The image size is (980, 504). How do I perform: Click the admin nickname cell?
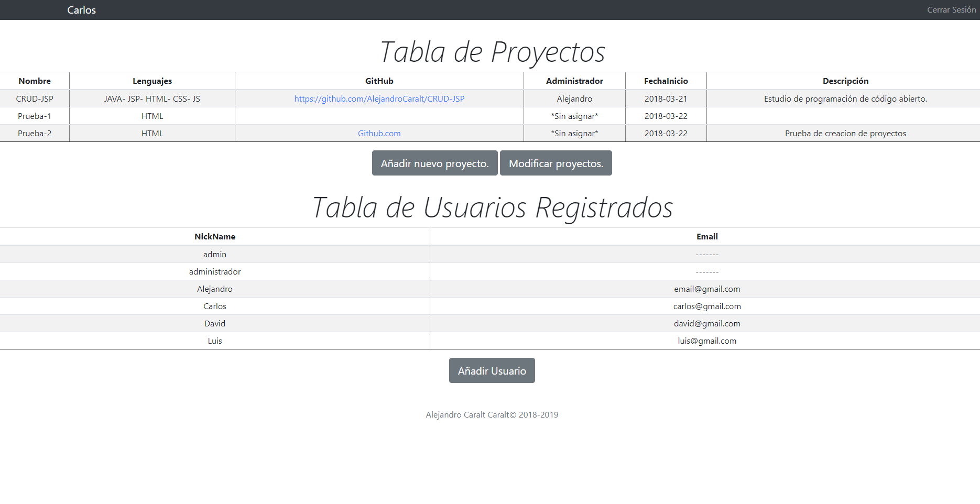215,254
